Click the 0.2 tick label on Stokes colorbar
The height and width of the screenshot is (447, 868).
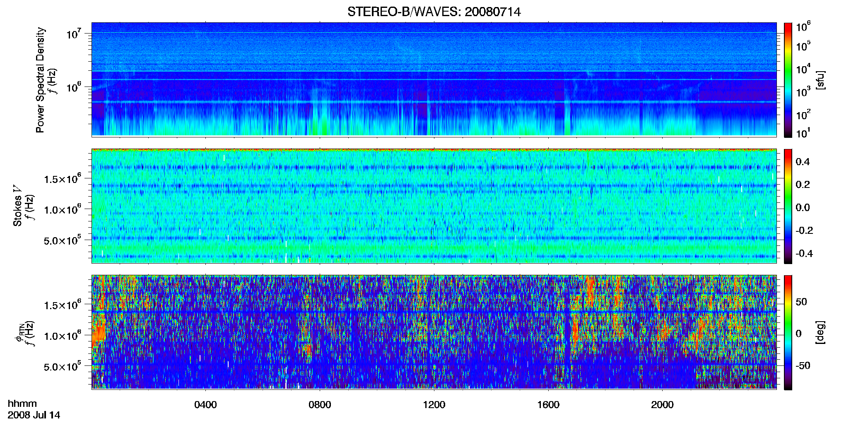pyautogui.click(x=803, y=185)
